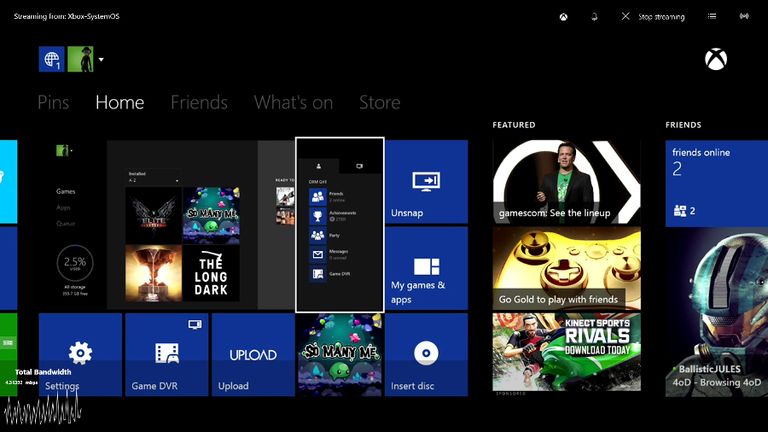The width and height of the screenshot is (768, 432).
Task: Click the Party icon in snapped panel
Action: pyautogui.click(x=317, y=236)
